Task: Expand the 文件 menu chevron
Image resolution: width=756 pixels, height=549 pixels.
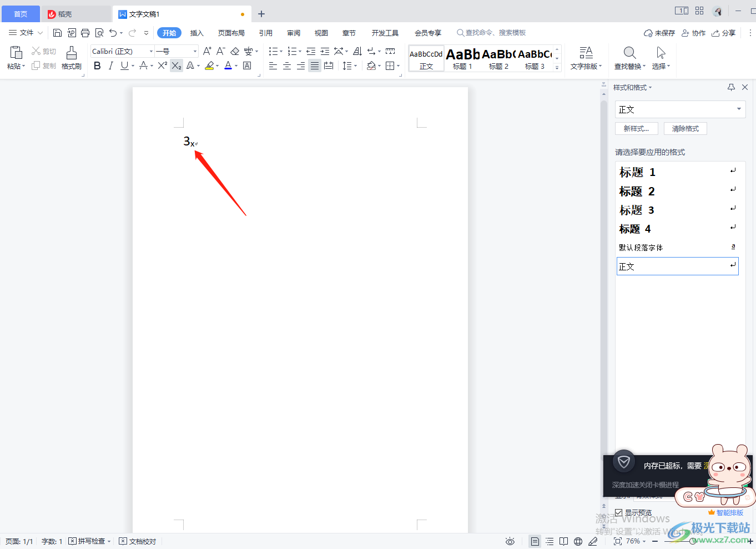Action: coord(40,33)
